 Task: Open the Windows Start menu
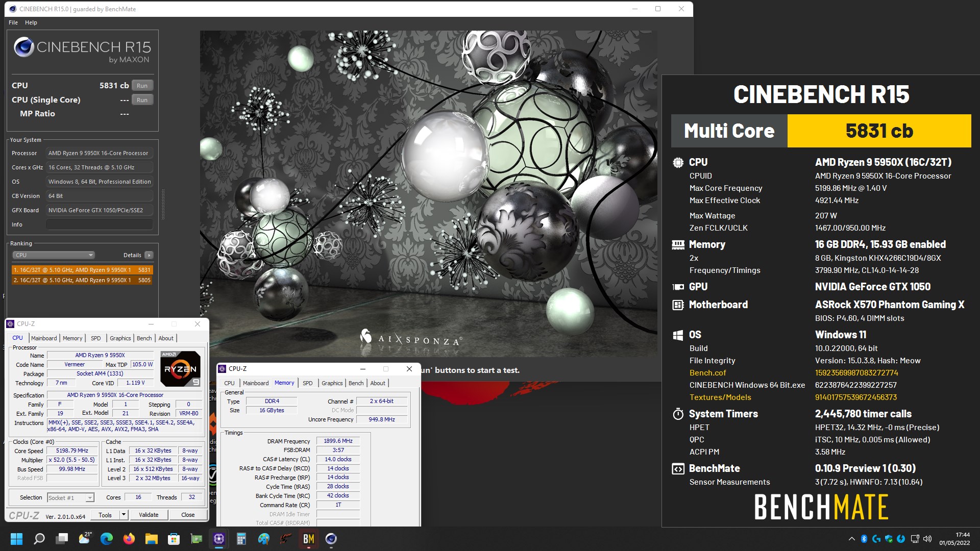[x=16, y=539]
